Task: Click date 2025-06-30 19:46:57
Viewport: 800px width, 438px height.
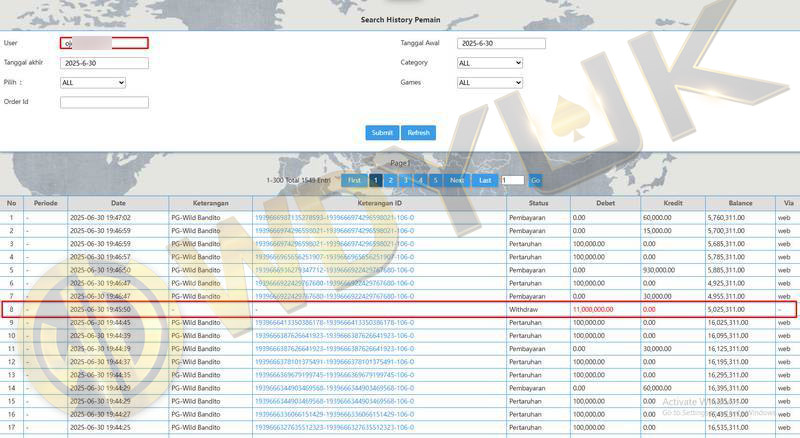Action: point(101,257)
